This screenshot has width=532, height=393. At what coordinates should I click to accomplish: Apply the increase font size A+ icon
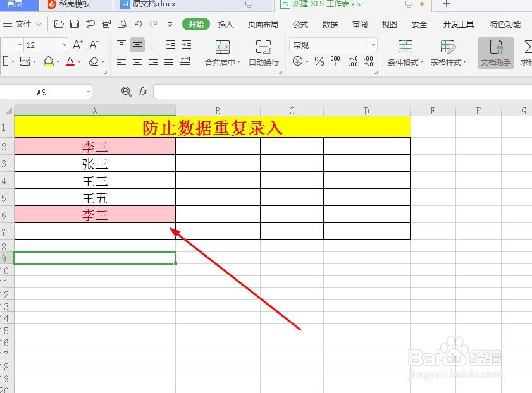click(x=77, y=45)
